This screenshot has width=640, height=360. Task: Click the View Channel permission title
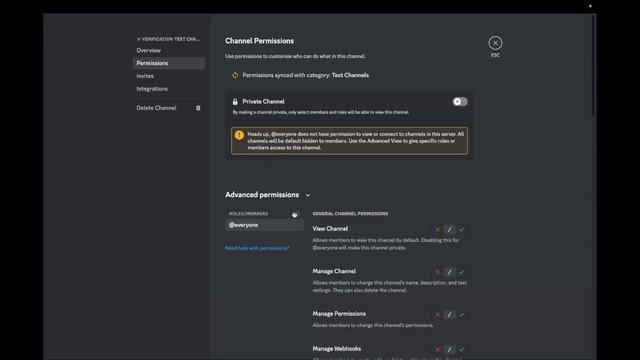point(330,229)
